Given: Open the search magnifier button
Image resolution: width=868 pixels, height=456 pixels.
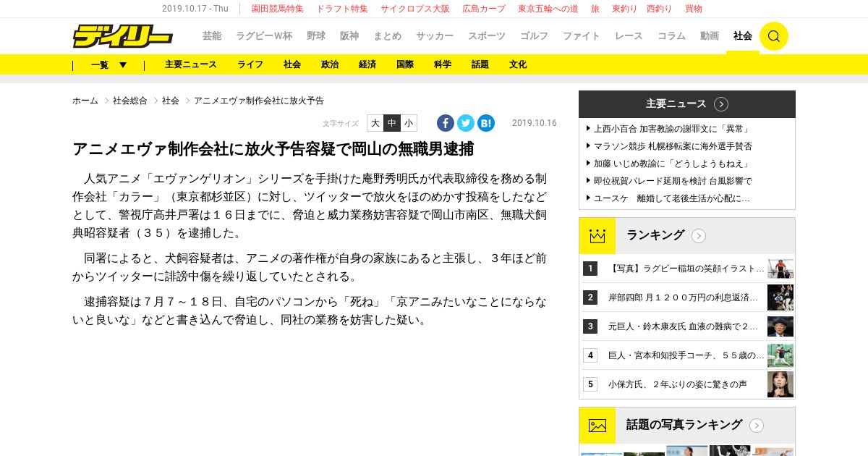Looking at the screenshot, I should coord(774,36).
